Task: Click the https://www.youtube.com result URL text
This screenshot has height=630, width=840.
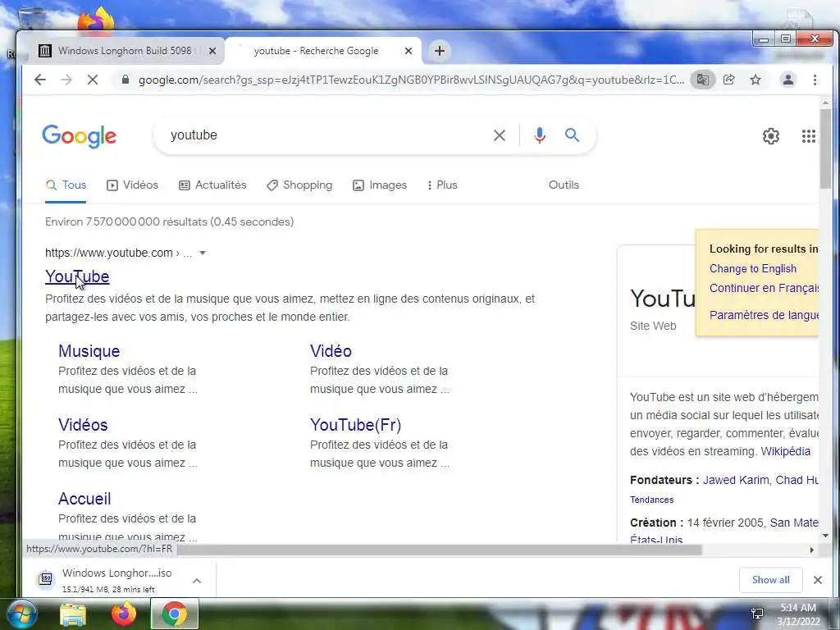Action: 109,253
